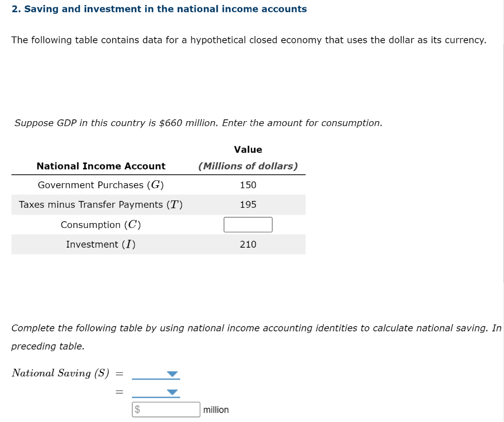
Task: Select the Value column header
Action: (x=248, y=150)
